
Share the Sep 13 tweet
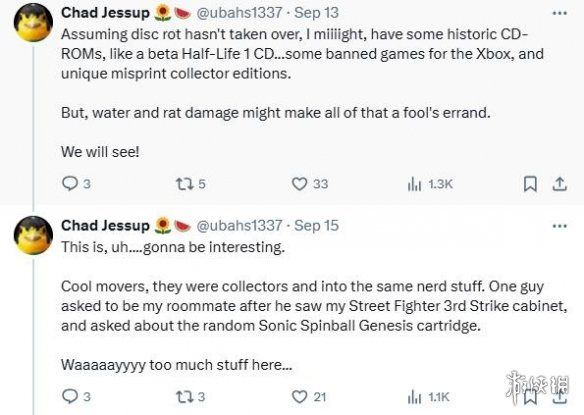559,184
